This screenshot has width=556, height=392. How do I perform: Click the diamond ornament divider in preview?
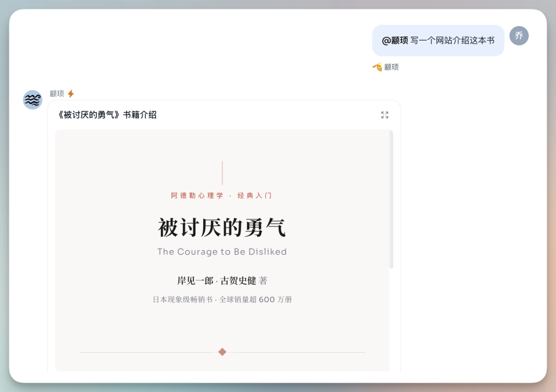tap(222, 351)
